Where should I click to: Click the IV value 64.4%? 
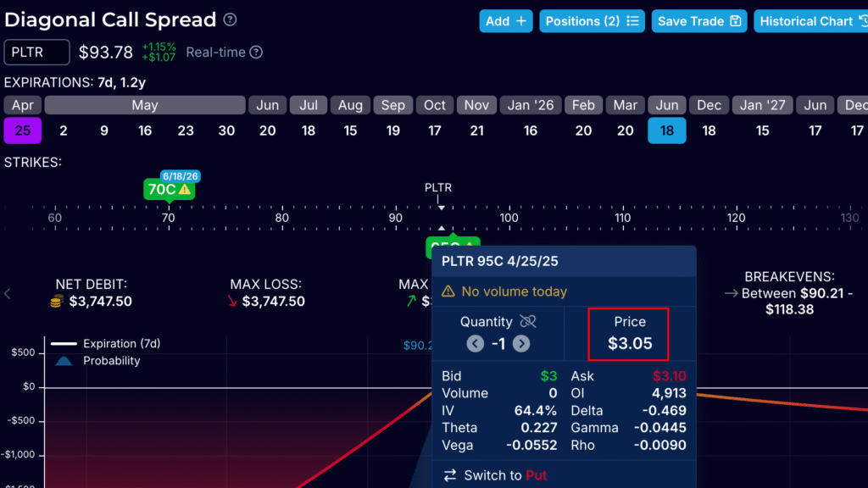536,411
